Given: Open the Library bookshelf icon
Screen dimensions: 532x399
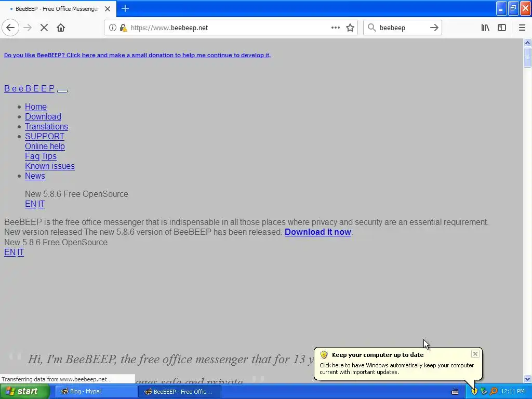Looking at the screenshot, I should 485,28.
